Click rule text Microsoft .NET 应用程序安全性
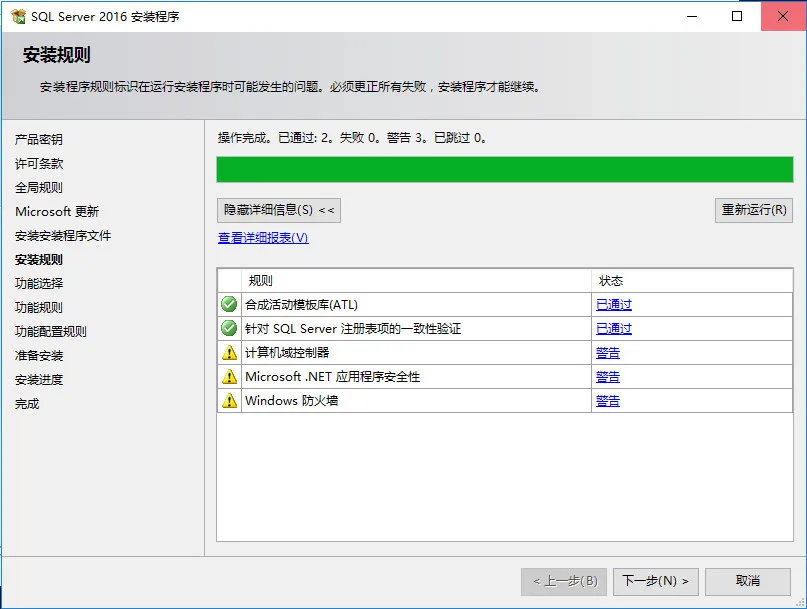807x609 pixels. click(x=332, y=377)
